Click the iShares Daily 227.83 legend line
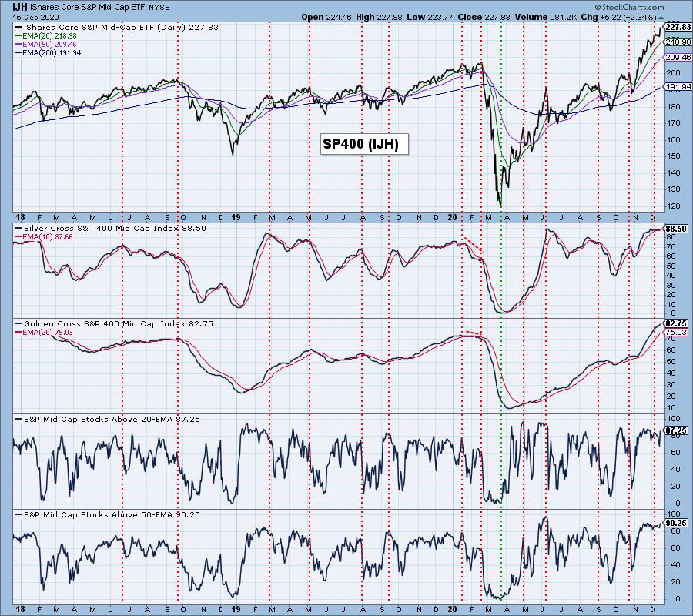This screenshot has height=616, width=693. 117,27
